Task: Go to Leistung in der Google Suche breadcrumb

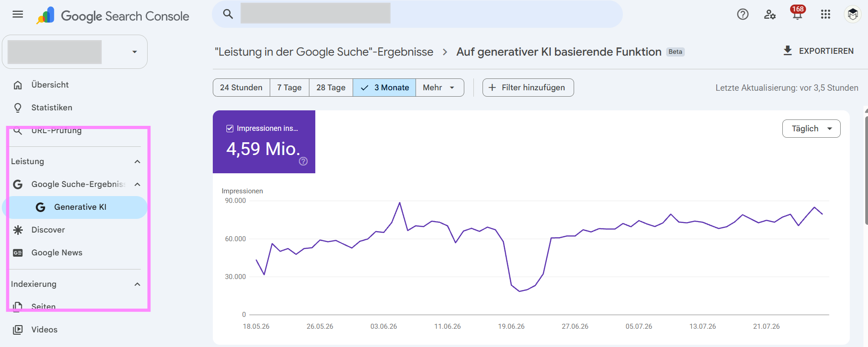Action: pyautogui.click(x=324, y=52)
